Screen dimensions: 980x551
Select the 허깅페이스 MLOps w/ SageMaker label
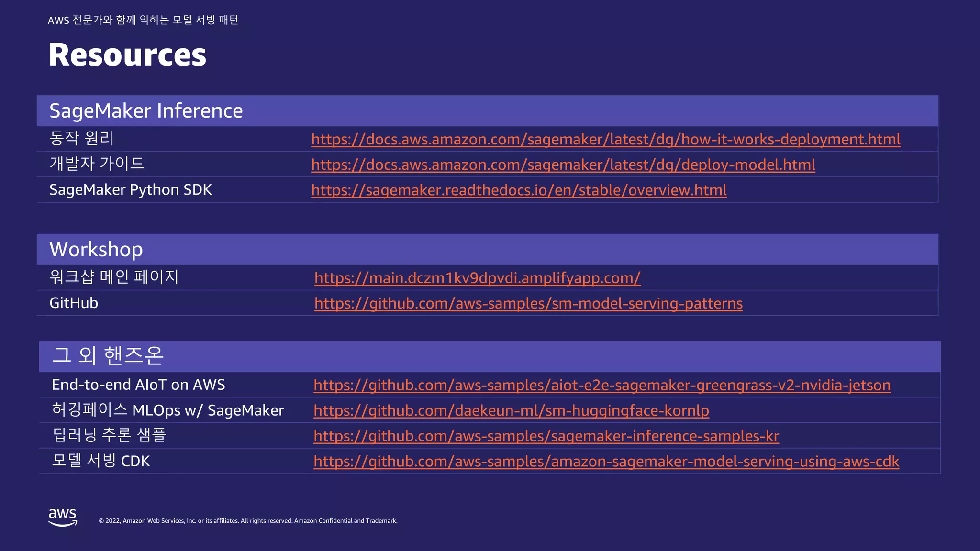(x=168, y=410)
